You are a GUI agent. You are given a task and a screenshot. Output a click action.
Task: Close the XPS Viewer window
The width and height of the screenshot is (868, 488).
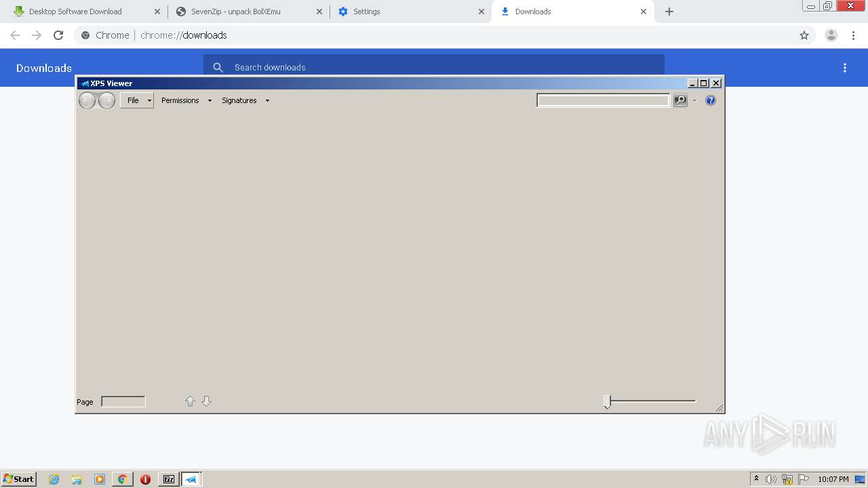pos(716,83)
